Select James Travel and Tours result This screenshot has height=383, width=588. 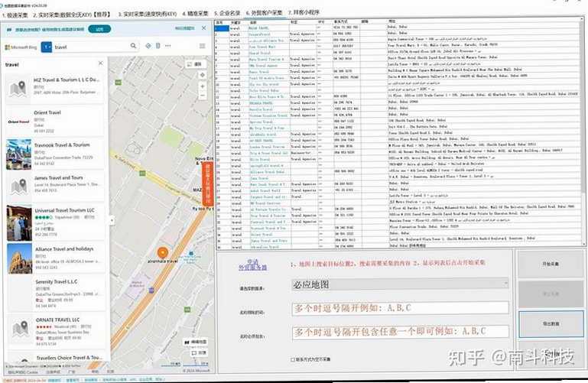pyautogui.click(x=55, y=187)
